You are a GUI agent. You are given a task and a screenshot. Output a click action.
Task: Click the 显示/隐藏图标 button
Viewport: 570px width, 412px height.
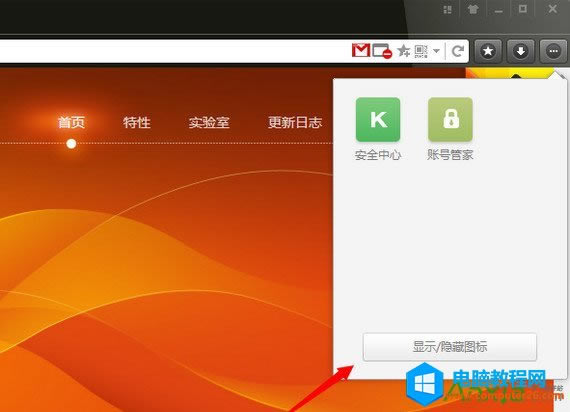pos(450,347)
